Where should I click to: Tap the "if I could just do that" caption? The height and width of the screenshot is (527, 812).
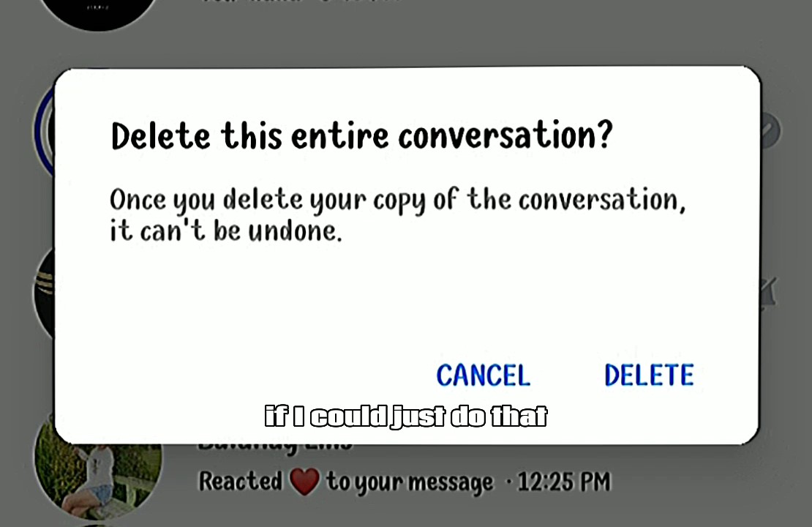405,416
